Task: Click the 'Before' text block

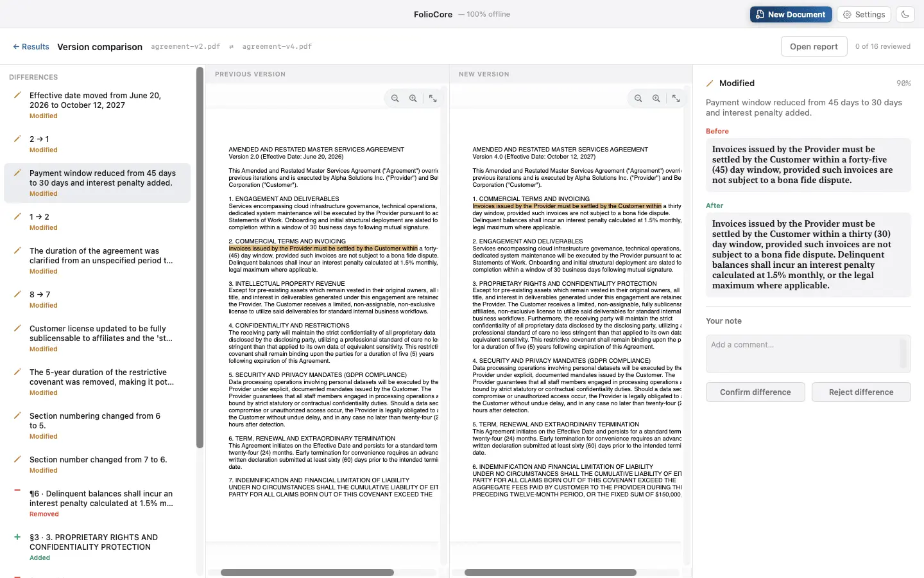Action: point(809,165)
